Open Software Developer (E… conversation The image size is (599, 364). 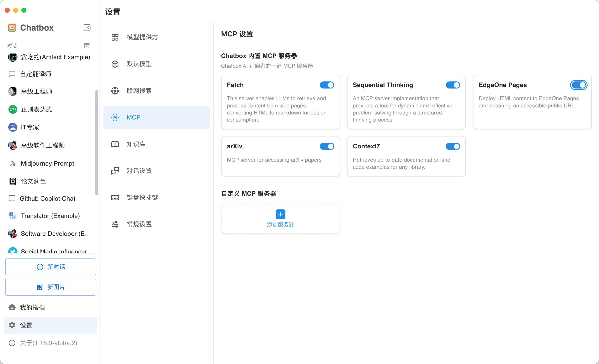51,234
